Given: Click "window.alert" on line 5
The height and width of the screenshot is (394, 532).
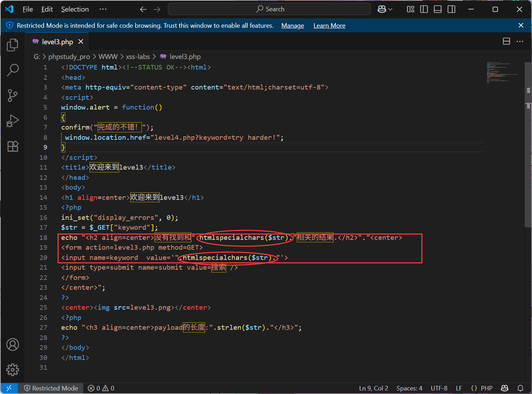Looking at the screenshot, I should click(85, 107).
